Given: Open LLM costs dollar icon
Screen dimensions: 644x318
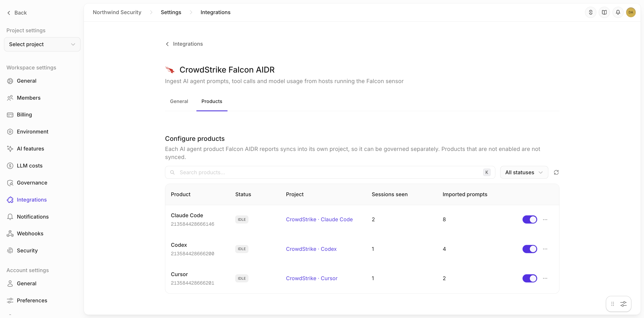Looking at the screenshot, I should (10, 166).
